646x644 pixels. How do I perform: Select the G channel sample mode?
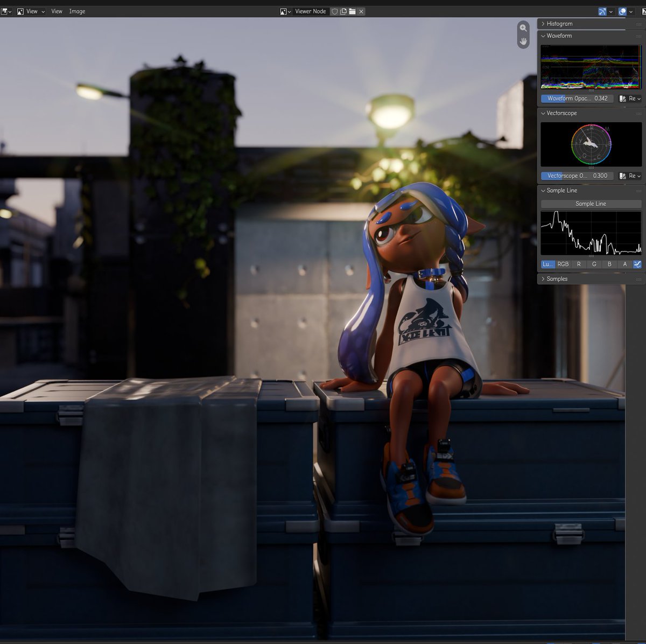pos(594,264)
